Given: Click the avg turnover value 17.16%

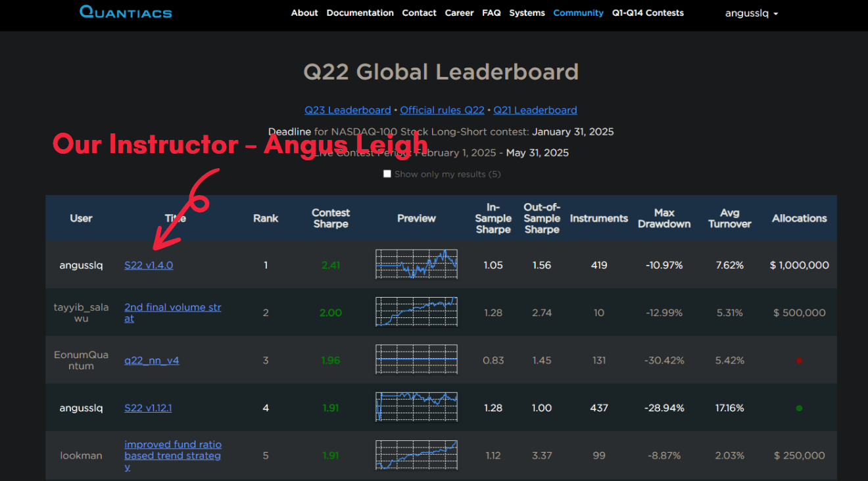Looking at the screenshot, I should [730, 408].
